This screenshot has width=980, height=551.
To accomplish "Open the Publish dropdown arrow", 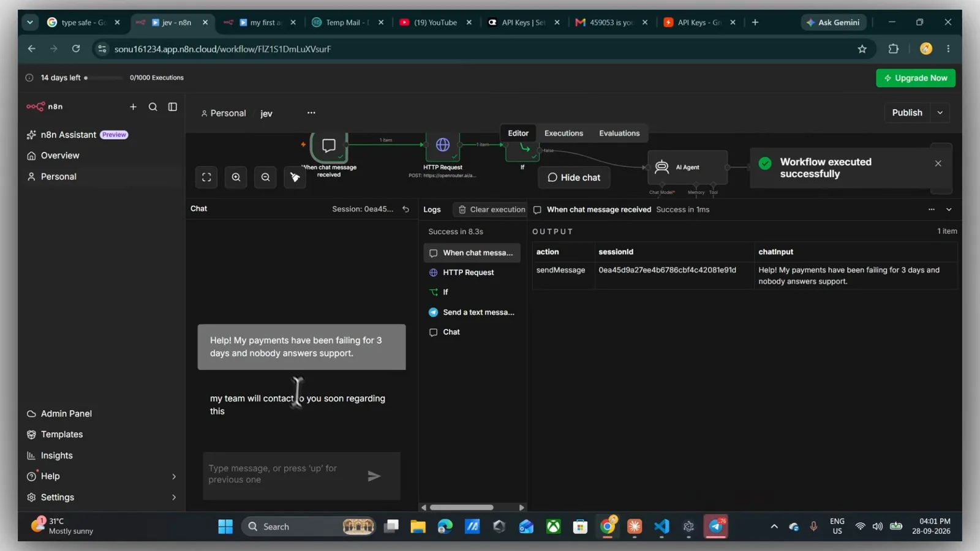I will click(x=940, y=113).
